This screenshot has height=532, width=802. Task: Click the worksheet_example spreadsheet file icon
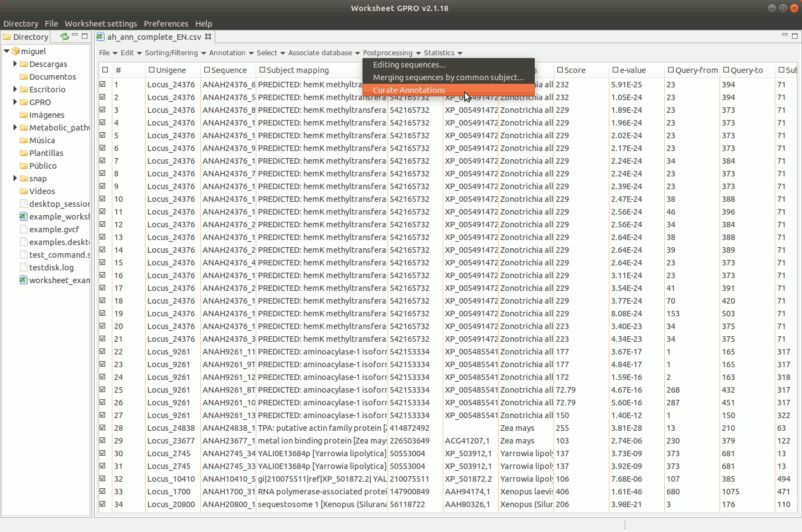[23, 280]
